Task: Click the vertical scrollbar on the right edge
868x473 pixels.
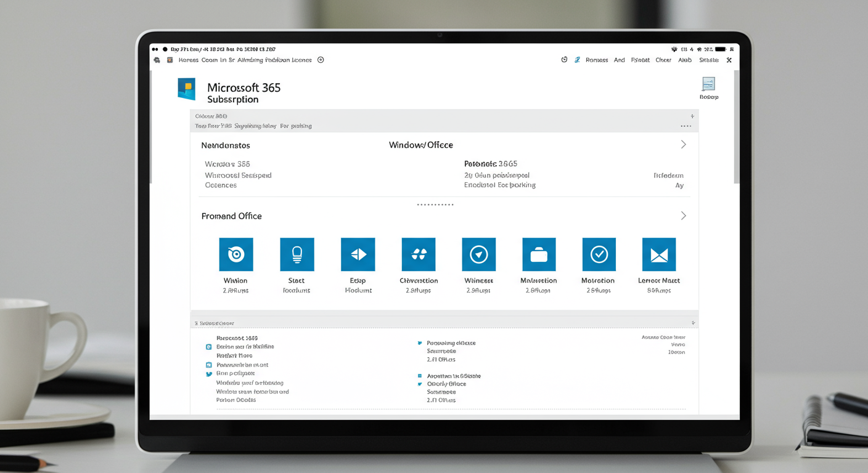Action: 736,126
